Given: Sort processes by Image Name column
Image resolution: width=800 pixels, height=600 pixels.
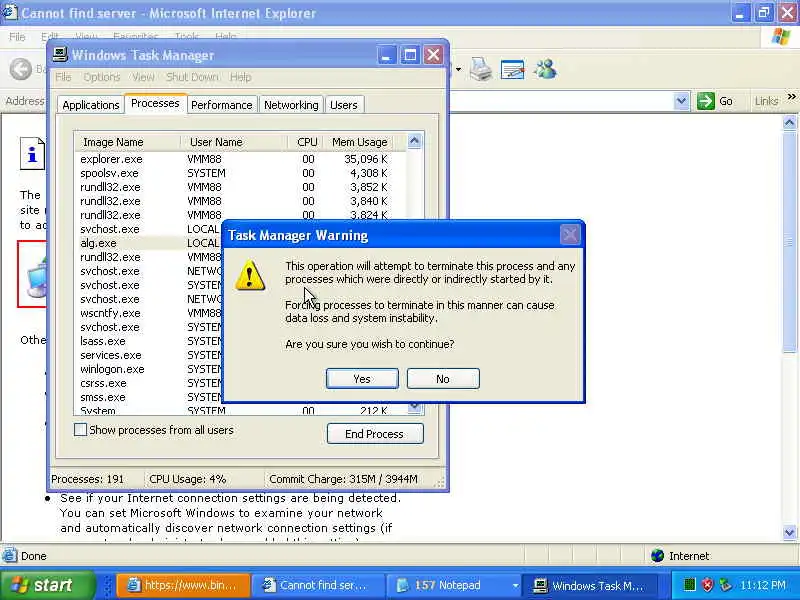Looking at the screenshot, I should pyautogui.click(x=127, y=142).
